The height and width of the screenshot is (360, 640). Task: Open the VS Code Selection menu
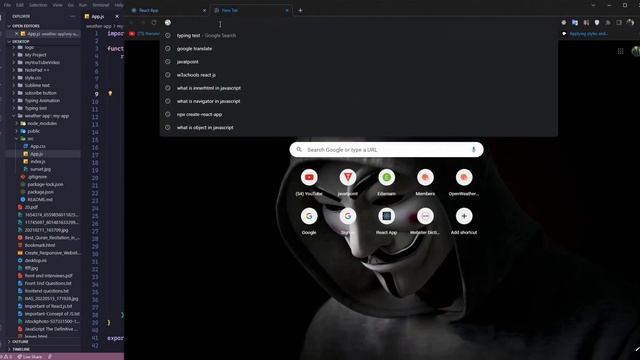38,5
